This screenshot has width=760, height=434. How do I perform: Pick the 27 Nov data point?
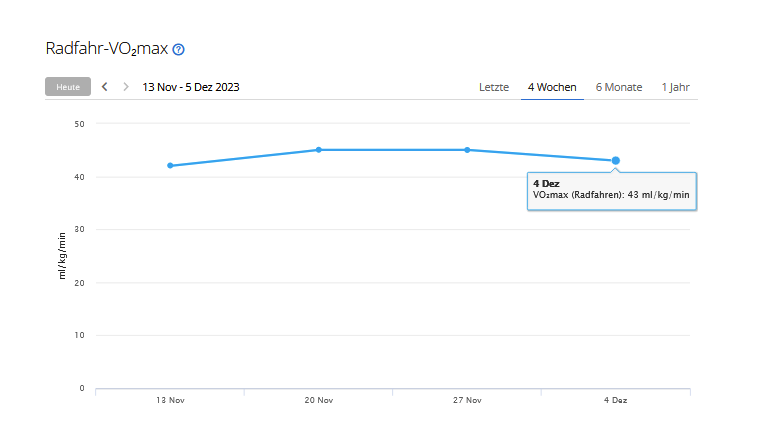pyautogui.click(x=467, y=150)
